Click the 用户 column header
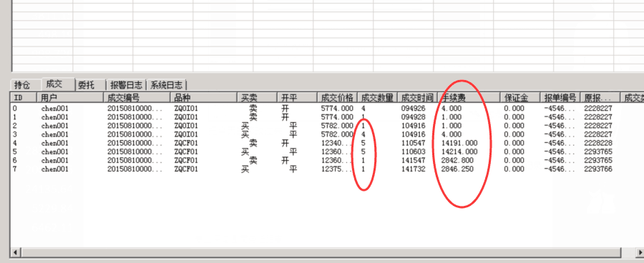 (x=70, y=98)
